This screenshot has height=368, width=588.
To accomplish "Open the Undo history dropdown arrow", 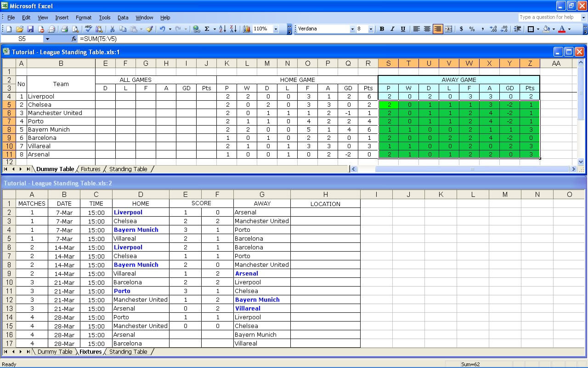I will [x=170, y=29].
